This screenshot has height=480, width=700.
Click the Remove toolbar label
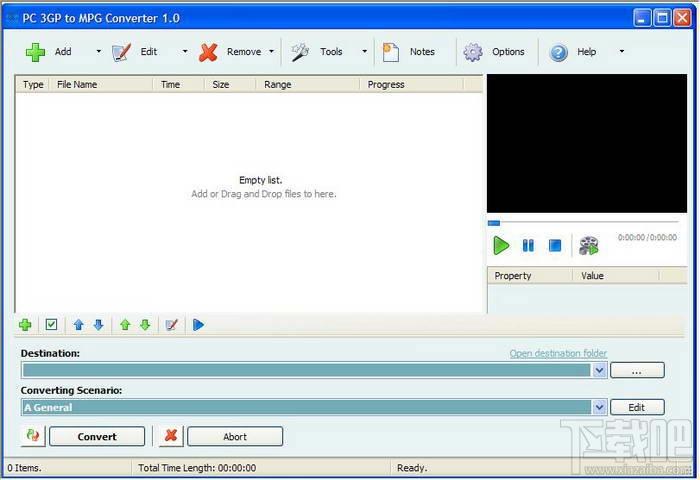pos(244,52)
